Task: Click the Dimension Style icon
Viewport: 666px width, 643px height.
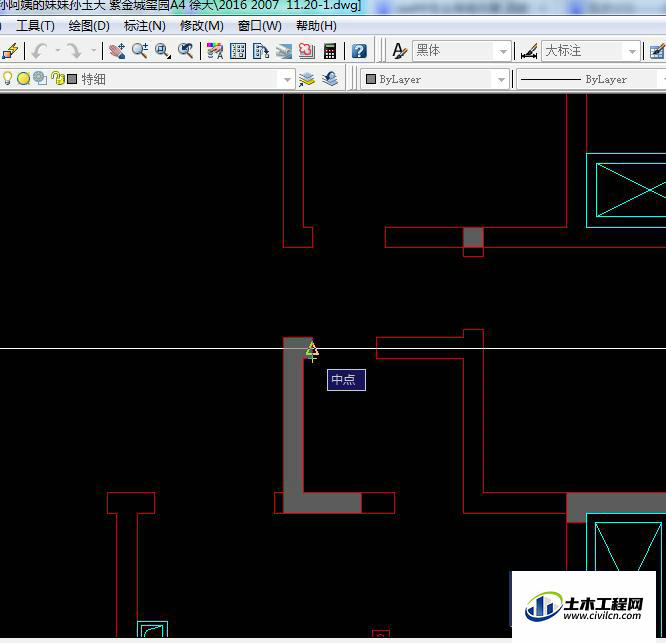Action: 529,51
